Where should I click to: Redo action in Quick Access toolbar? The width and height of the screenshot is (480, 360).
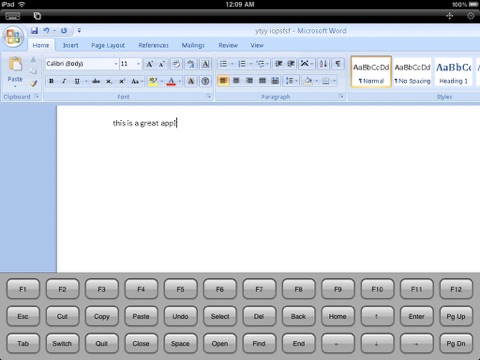coord(64,31)
